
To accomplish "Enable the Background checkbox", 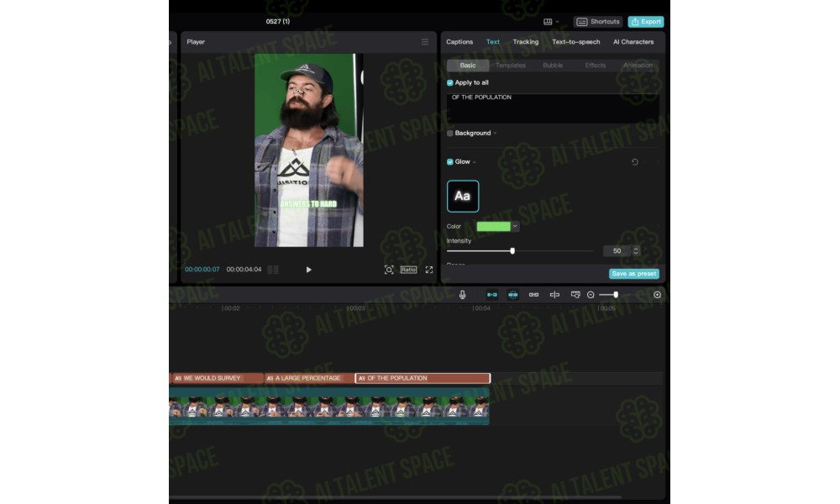I will click(x=450, y=134).
